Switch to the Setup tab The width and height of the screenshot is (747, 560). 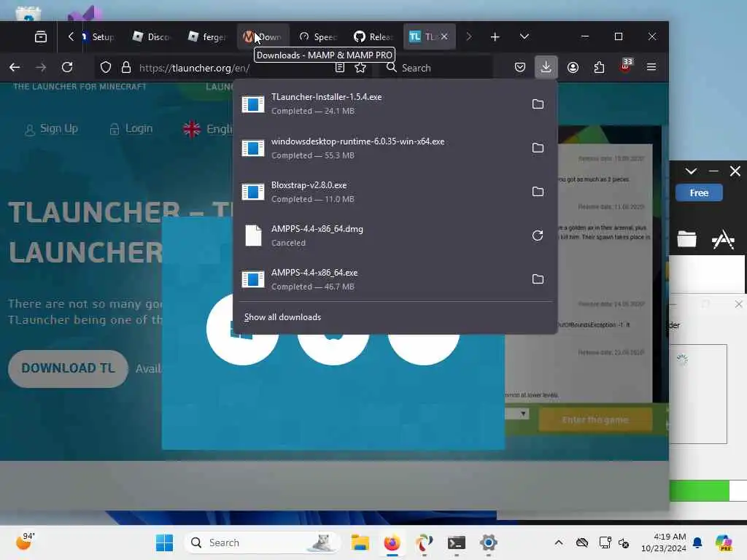pyautogui.click(x=98, y=36)
